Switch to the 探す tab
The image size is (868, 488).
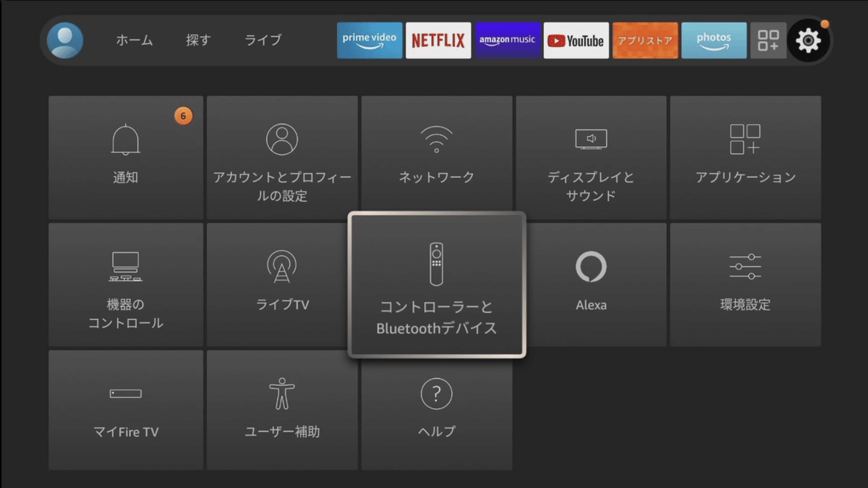coord(198,41)
